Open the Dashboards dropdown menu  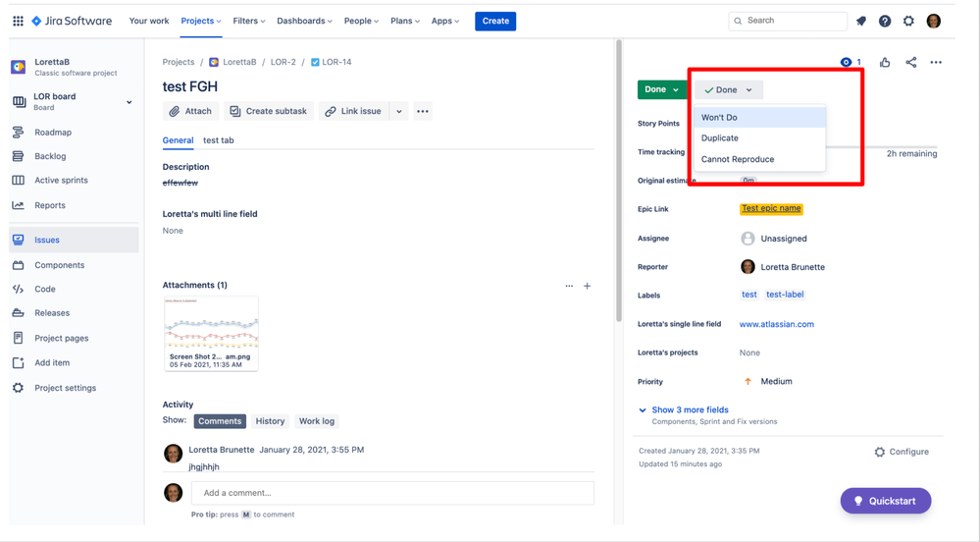pos(304,21)
